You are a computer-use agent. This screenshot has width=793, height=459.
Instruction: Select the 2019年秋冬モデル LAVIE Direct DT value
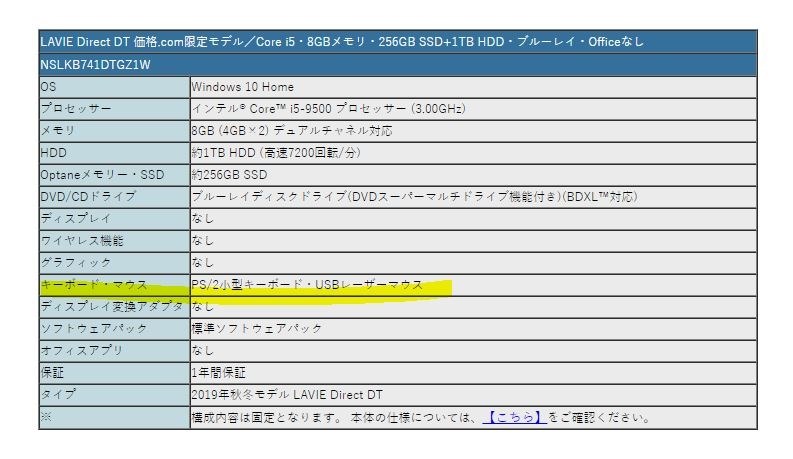(287, 395)
